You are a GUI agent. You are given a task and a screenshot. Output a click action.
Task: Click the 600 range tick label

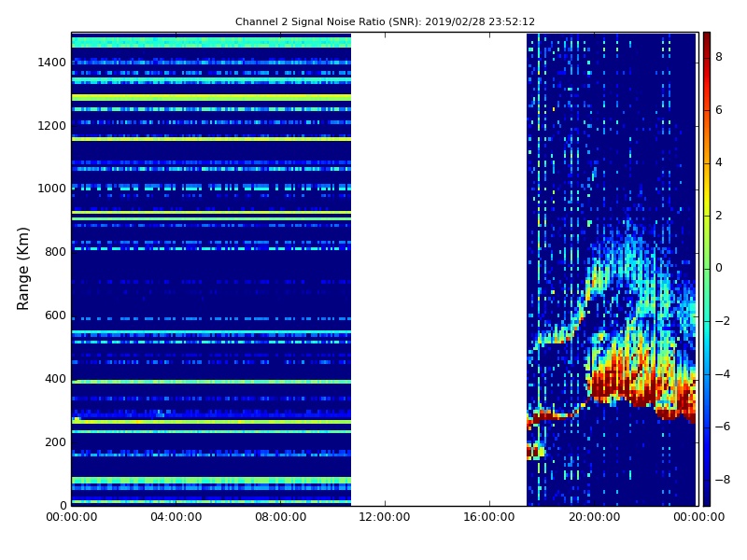point(55,315)
